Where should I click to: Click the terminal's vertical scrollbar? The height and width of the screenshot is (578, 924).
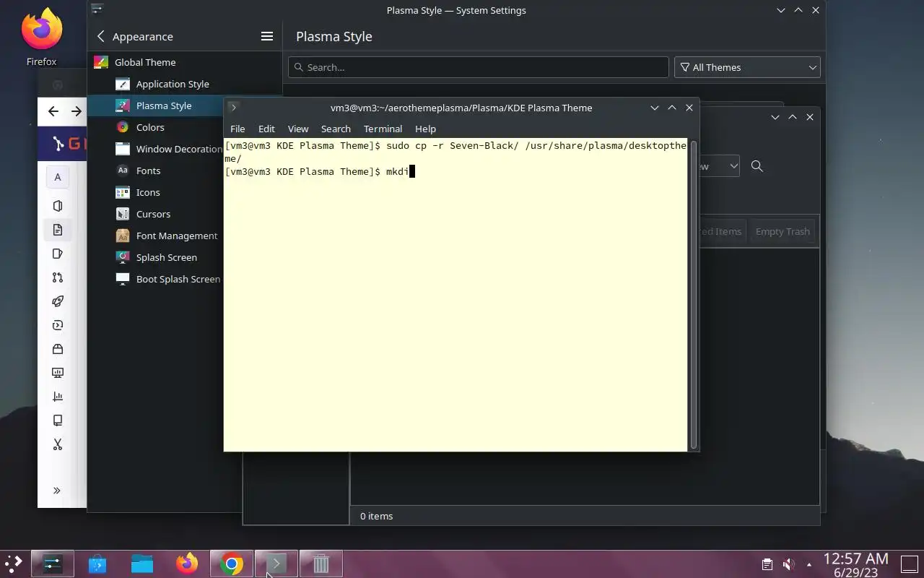point(694,294)
